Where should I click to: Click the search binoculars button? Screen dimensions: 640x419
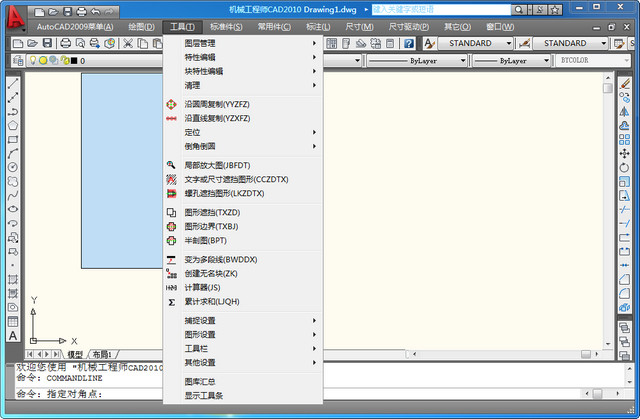pyautogui.click(x=518, y=9)
